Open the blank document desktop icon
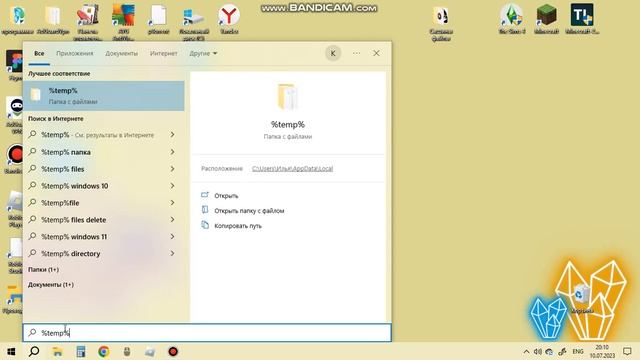 [x=158, y=20]
